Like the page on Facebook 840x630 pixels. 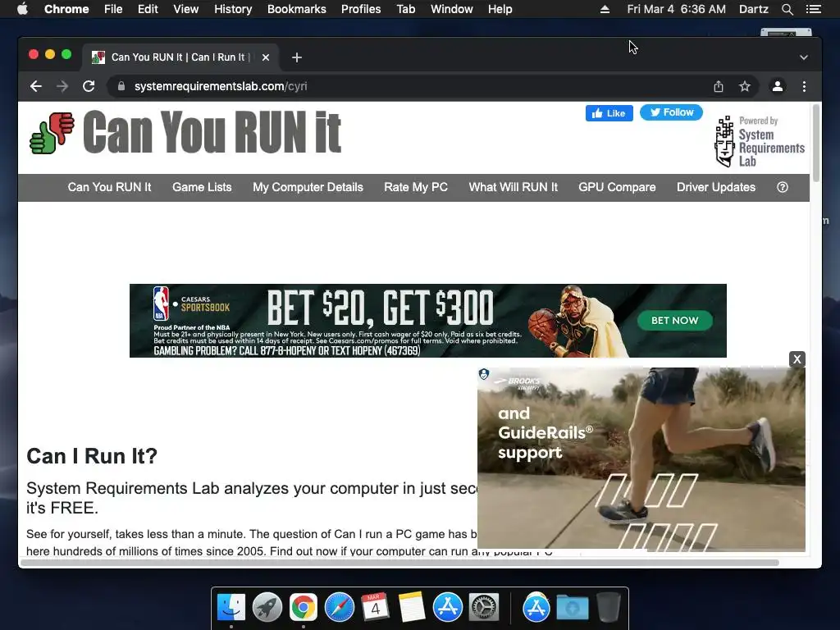click(609, 113)
